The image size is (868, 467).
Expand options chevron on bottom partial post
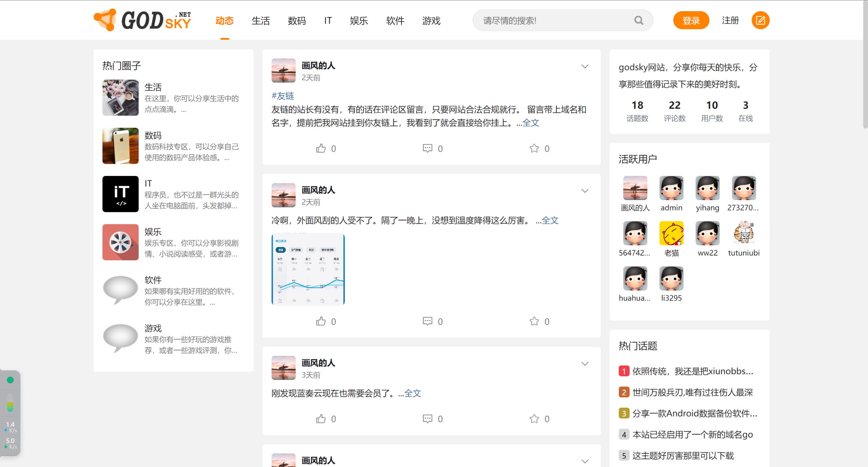click(585, 461)
